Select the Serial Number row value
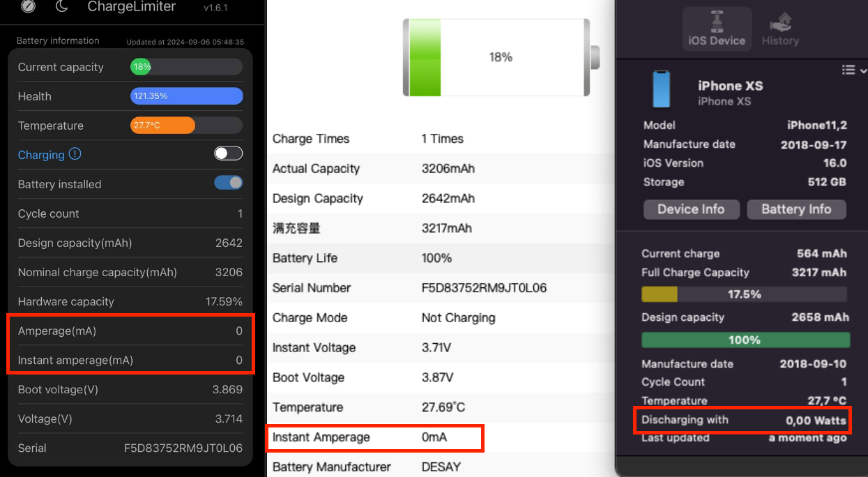Viewport: 868px width, 477px height. click(x=484, y=288)
